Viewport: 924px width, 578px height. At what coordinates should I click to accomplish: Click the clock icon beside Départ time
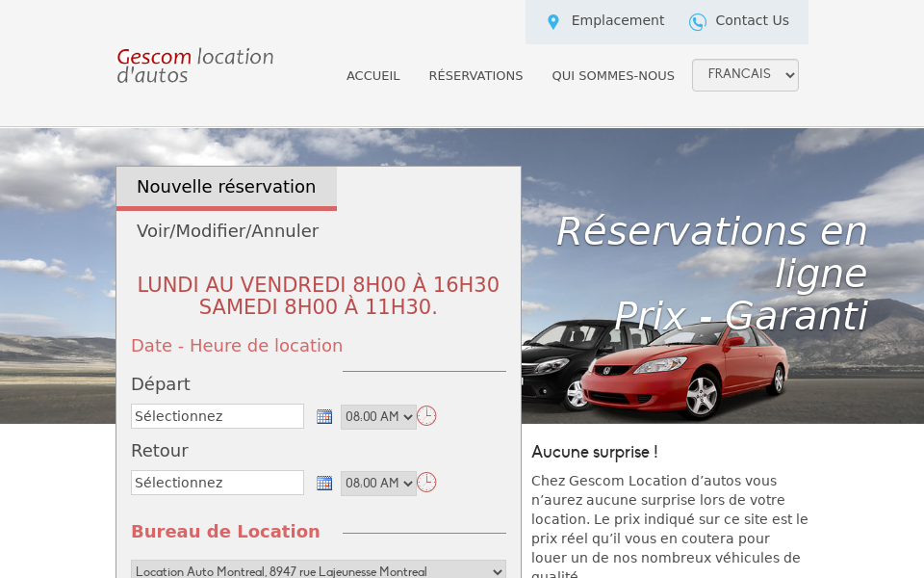point(425,415)
